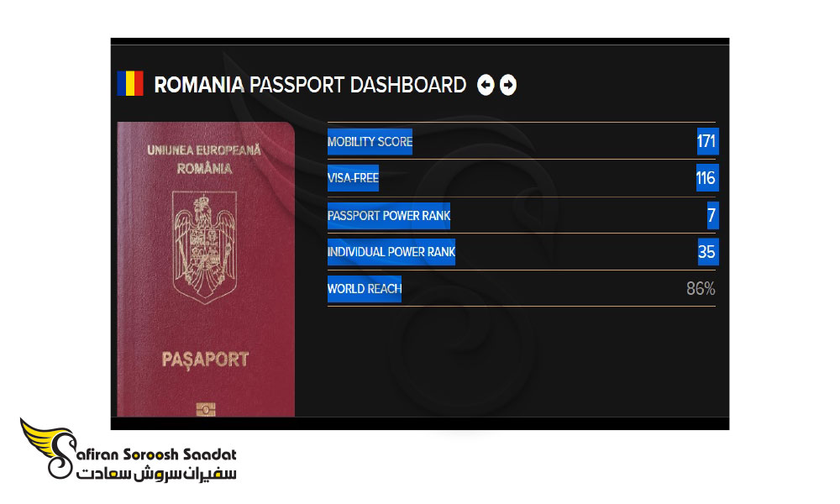Click the individual power rank value 35
Viewport: 840px width, 504px height.
707,252
